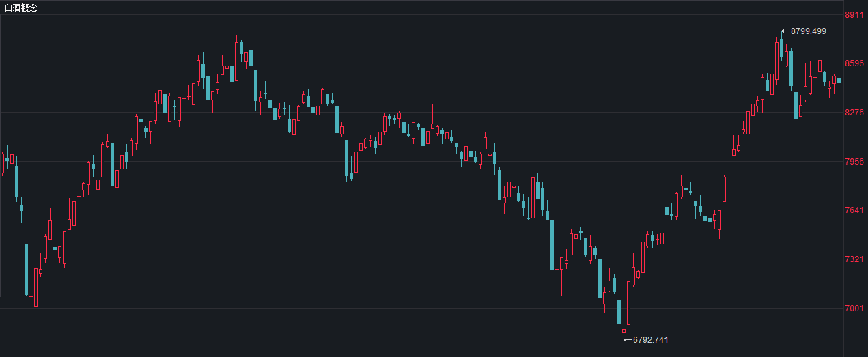Click the 8276 price level label
Image resolution: width=868 pixels, height=357 pixels.
click(x=854, y=113)
